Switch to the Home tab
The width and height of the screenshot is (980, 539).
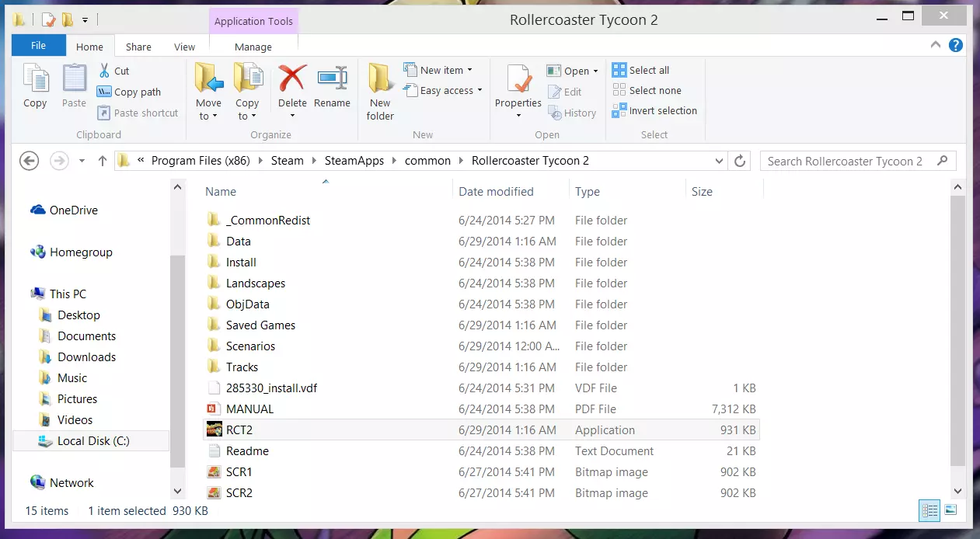[89, 47]
